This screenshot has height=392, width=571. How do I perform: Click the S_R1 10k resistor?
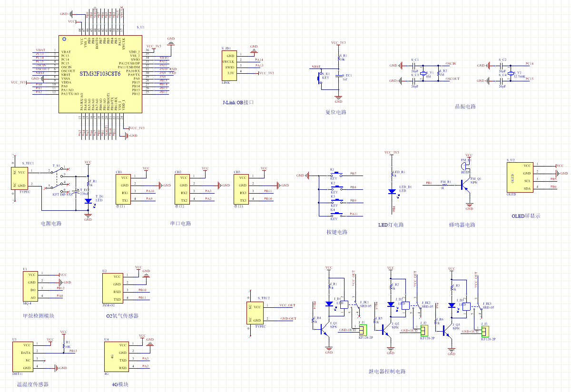tap(339, 59)
